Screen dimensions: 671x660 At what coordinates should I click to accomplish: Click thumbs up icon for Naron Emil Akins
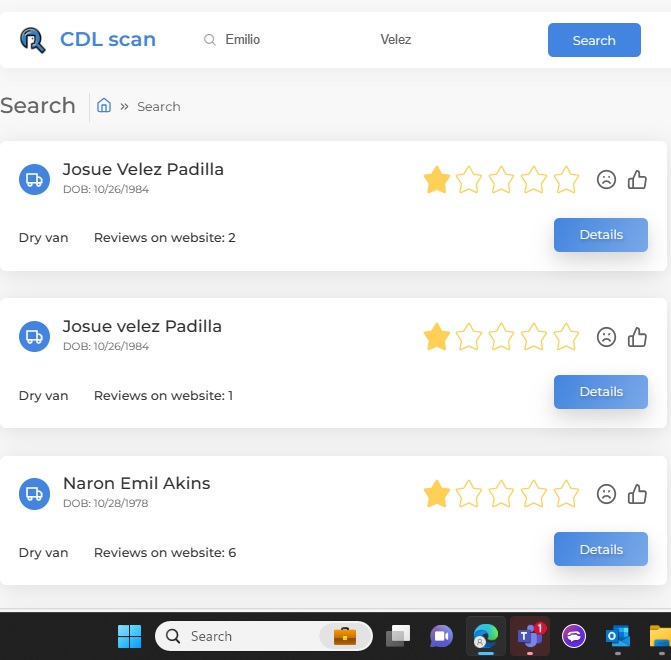point(637,494)
